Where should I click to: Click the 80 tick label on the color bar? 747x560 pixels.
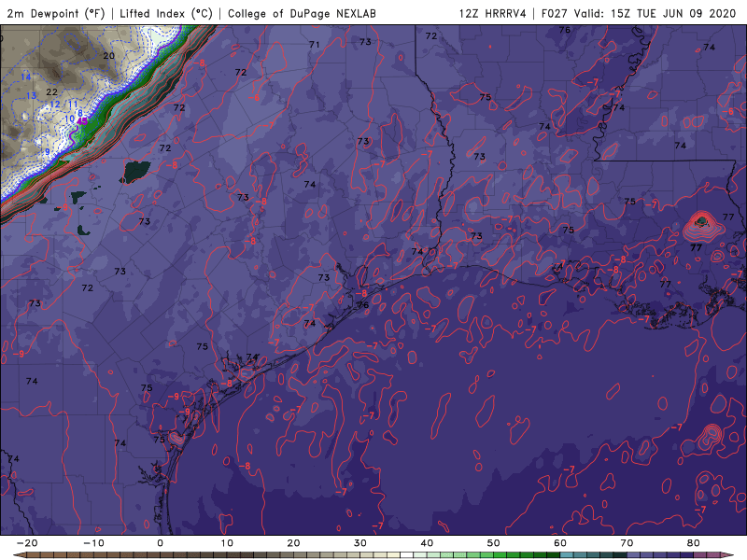(694, 543)
